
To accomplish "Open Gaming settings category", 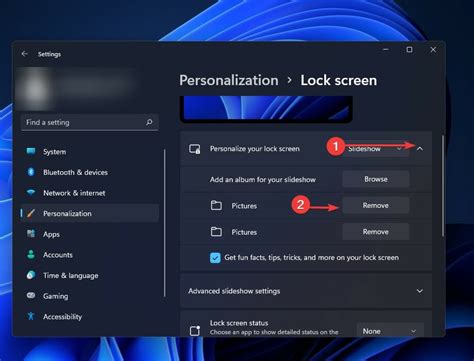I will click(x=89, y=296).
